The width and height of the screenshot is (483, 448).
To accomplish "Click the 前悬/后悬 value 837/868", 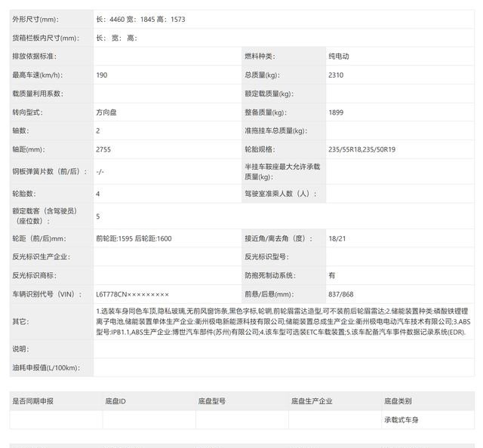I will (340, 294).
